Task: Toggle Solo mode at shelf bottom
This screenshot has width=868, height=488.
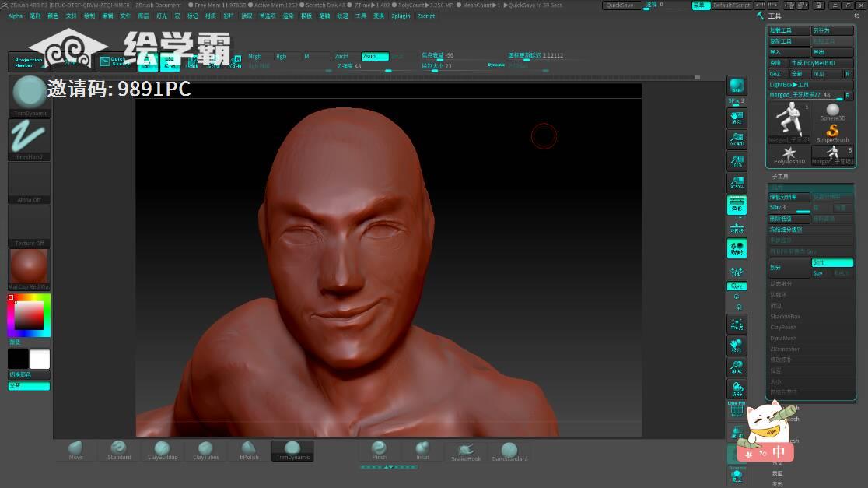Action: tap(737, 475)
